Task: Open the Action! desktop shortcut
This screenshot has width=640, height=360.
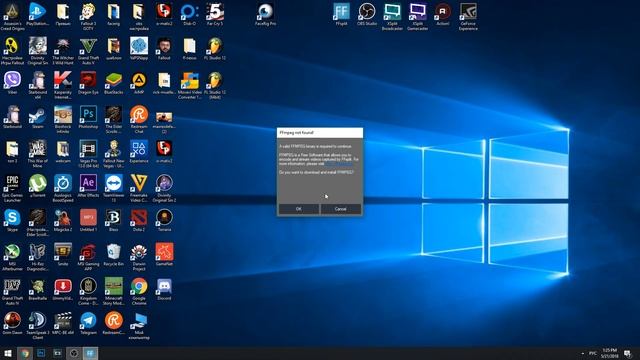Action: [443, 15]
